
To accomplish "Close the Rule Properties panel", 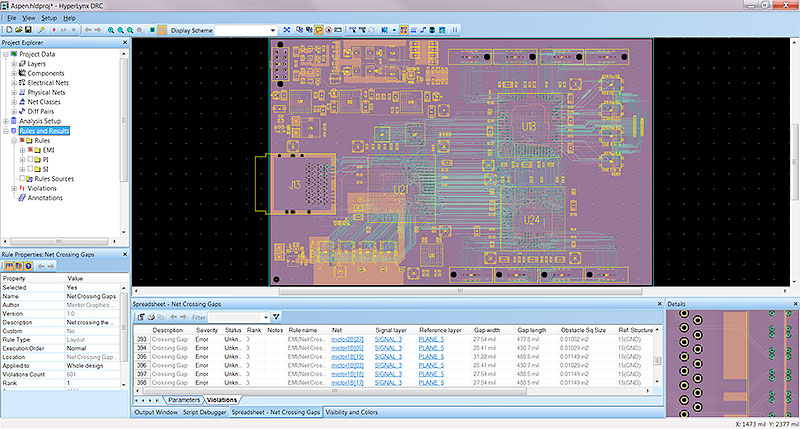I will pos(124,254).
